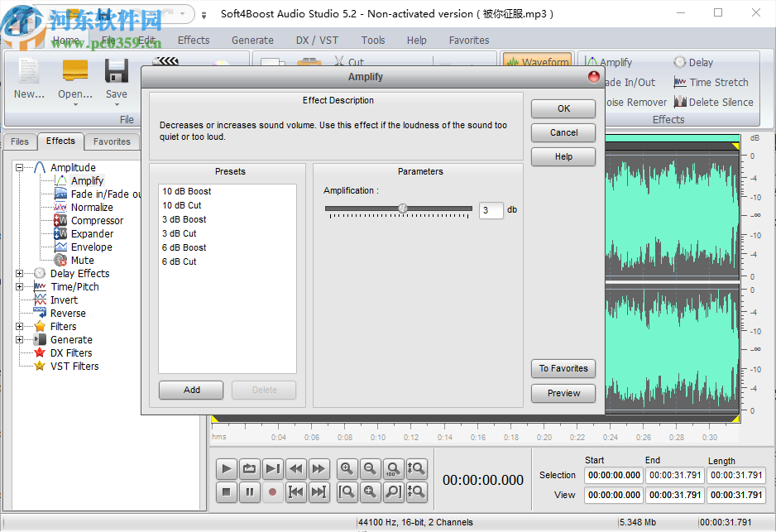Viewport: 776px width, 532px height.
Task: Click OK in the Amplify dialog
Action: (563, 108)
